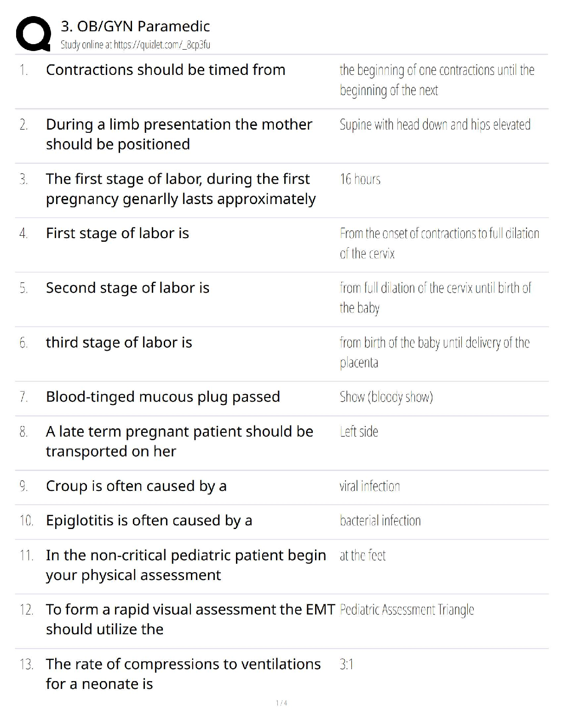Select the 'Second stage of labor is' term
Screen dimensions: 563x728
[x=127, y=288]
